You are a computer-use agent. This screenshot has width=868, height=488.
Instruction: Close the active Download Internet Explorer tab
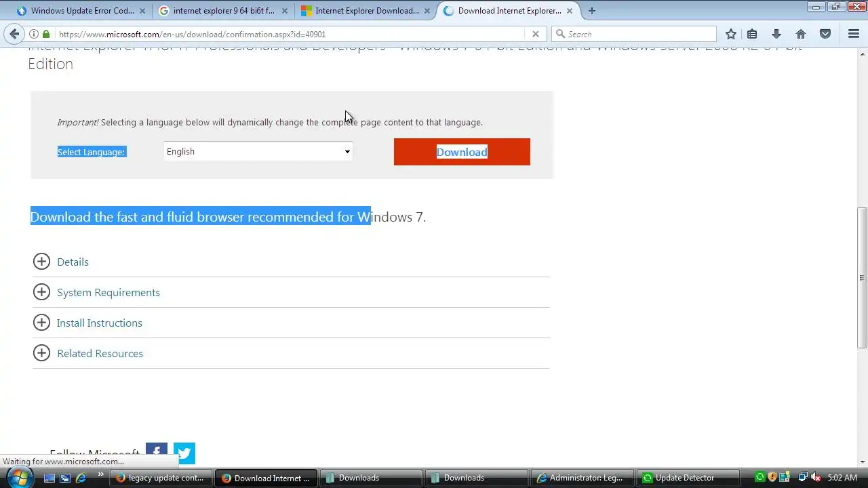[x=570, y=11]
